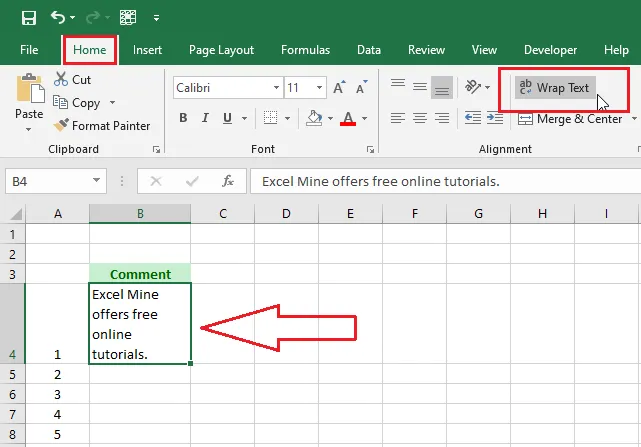Toggle Middle Align icon

[420, 87]
